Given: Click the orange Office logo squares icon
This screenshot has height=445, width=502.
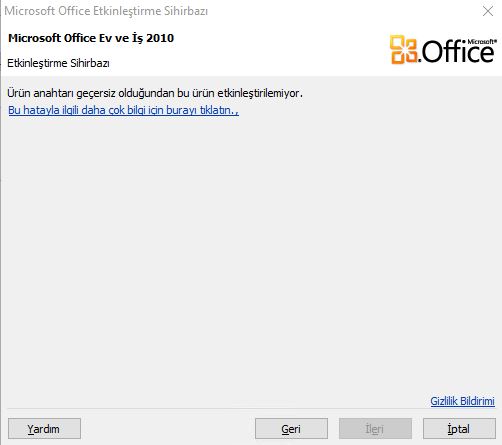Looking at the screenshot, I should click(404, 49).
